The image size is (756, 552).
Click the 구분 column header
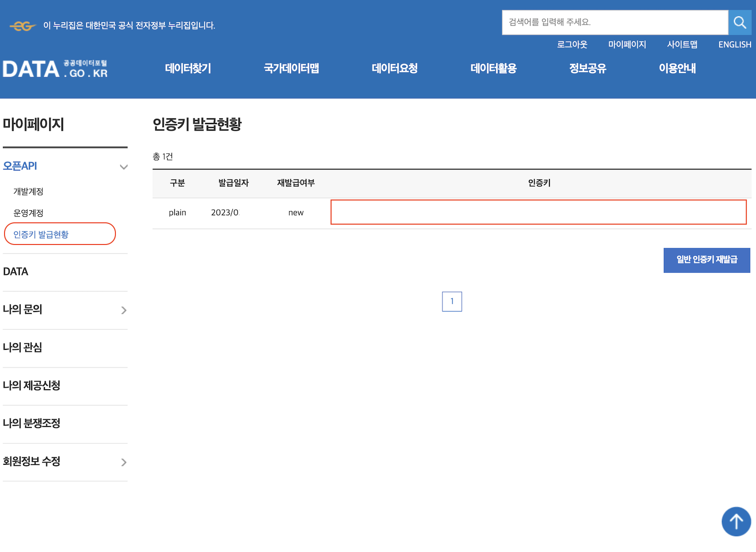click(x=177, y=183)
